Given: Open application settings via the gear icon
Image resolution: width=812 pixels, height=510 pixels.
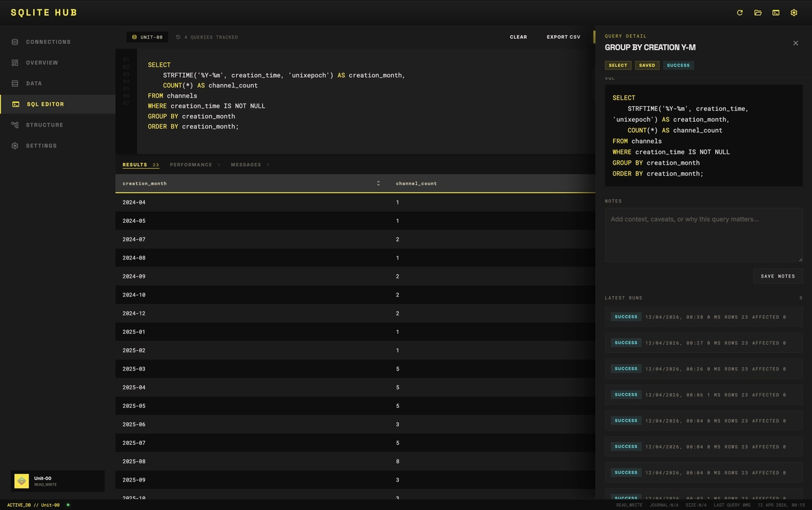Looking at the screenshot, I should pos(794,12).
